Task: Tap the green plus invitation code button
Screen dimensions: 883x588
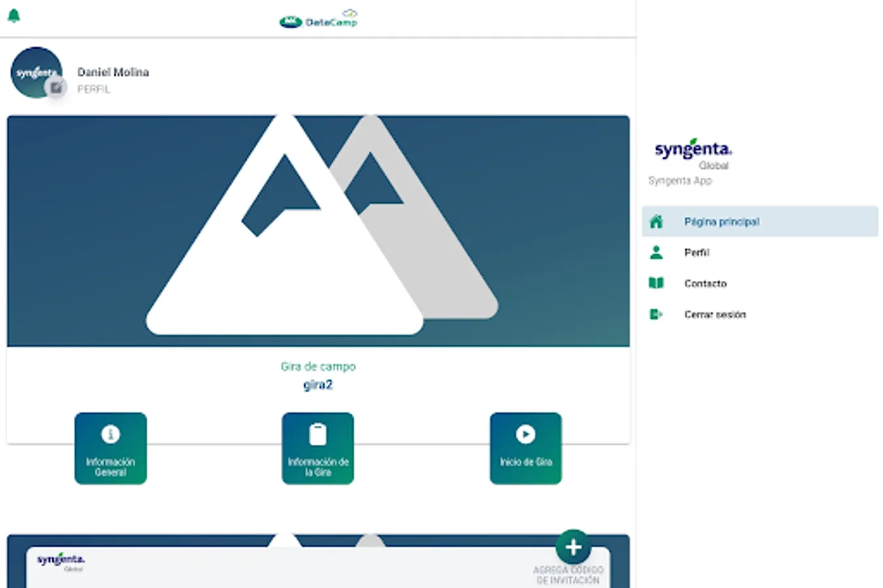Action: (x=573, y=546)
